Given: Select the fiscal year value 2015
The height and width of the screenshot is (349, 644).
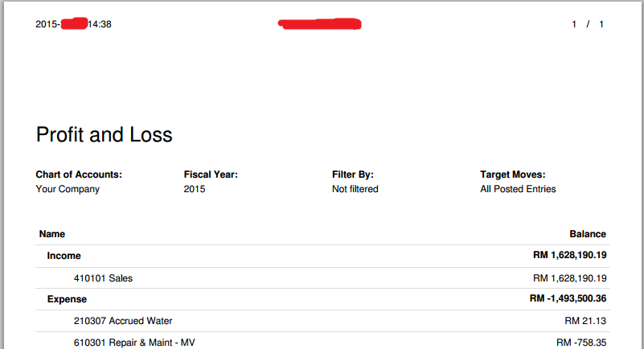Looking at the screenshot, I should click(195, 189).
